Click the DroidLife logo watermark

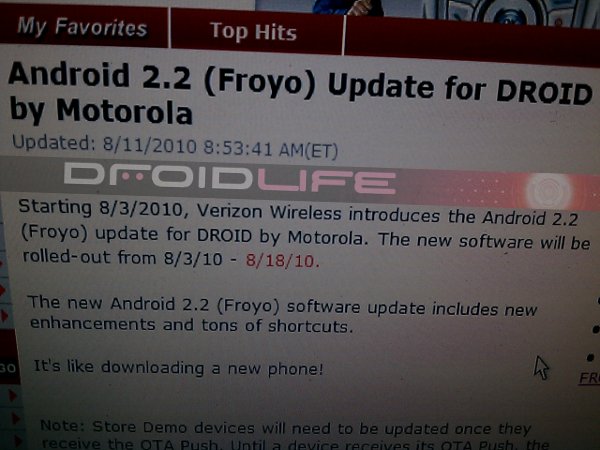230,178
